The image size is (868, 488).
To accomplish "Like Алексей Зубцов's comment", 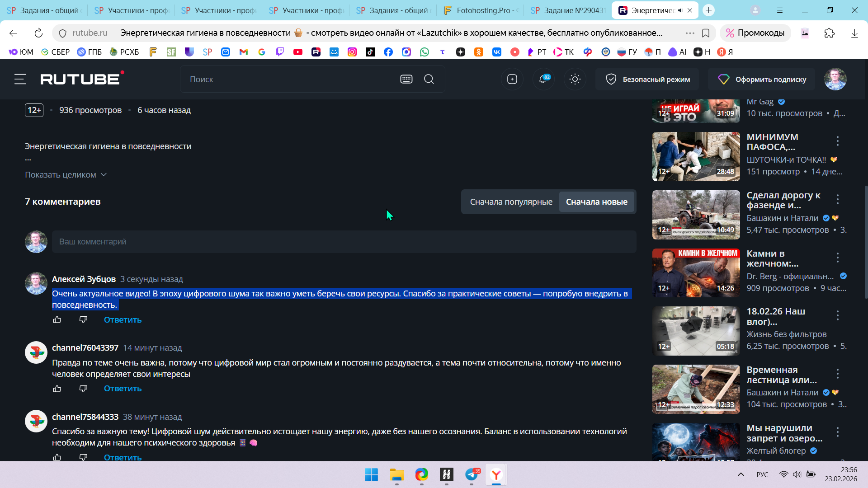I will 57,320.
